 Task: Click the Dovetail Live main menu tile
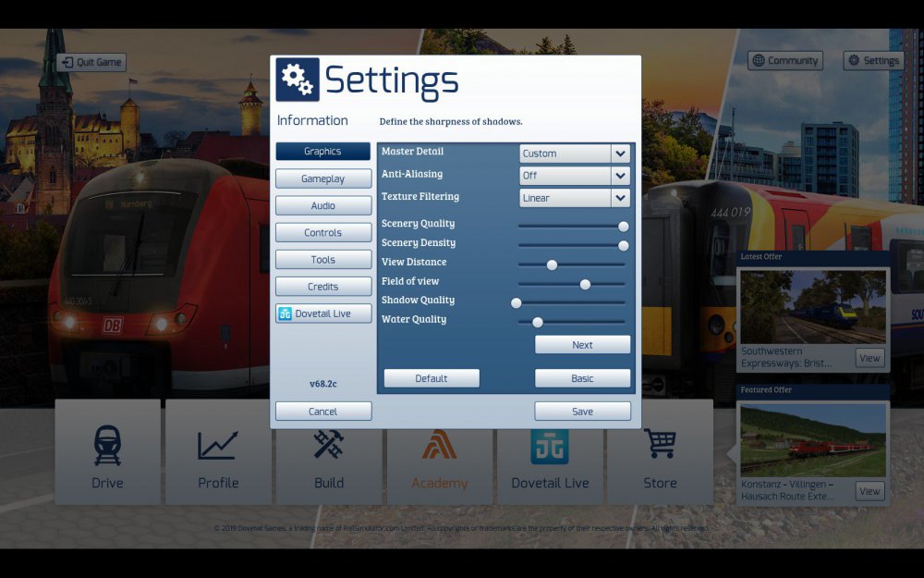point(550,453)
